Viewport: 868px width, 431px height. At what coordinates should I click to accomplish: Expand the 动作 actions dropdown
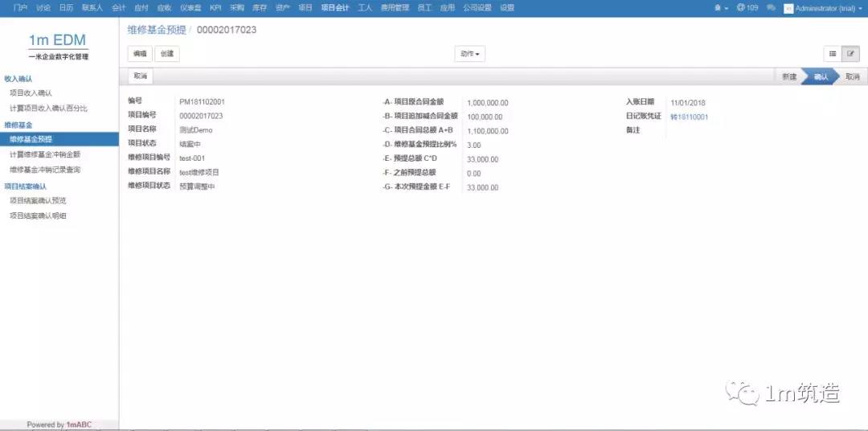click(x=469, y=54)
